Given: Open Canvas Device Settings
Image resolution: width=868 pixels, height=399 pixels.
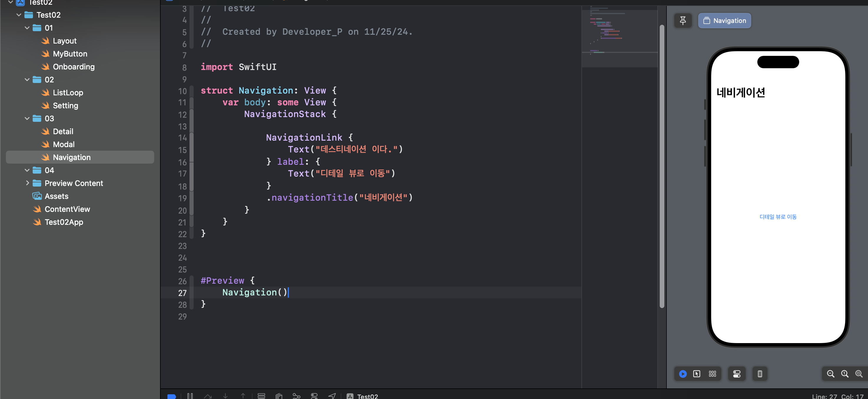Looking at the screenshot, I should [x=736, y=374].
